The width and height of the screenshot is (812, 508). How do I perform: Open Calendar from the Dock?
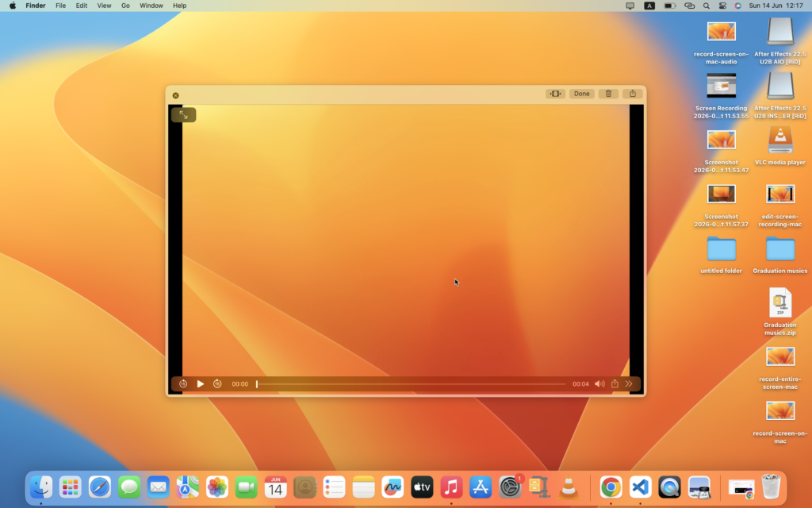275,487
